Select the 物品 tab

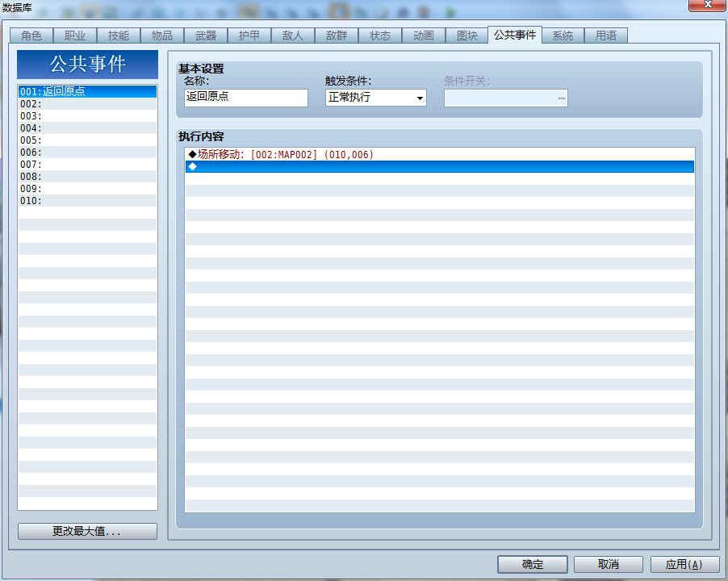tap(162, 36)
